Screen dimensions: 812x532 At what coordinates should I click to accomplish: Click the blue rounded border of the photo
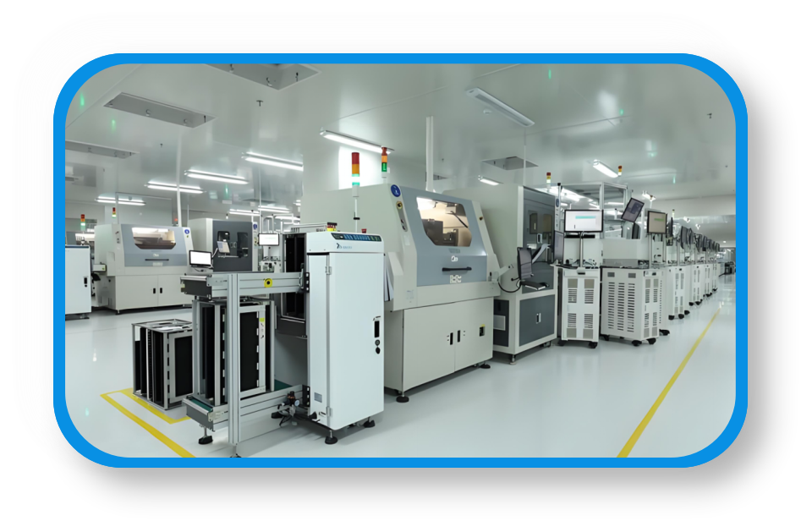[x=59, y=254]
